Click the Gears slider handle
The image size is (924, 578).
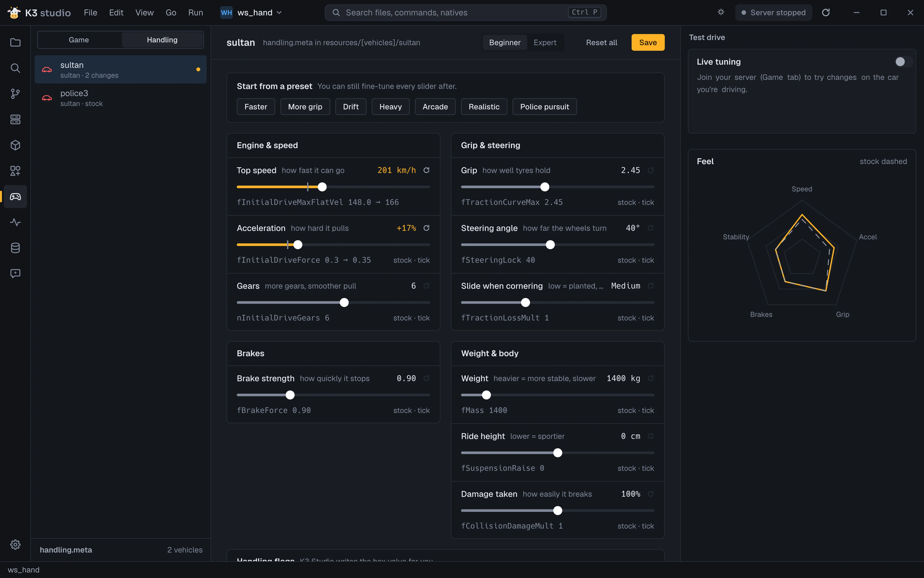344,302
